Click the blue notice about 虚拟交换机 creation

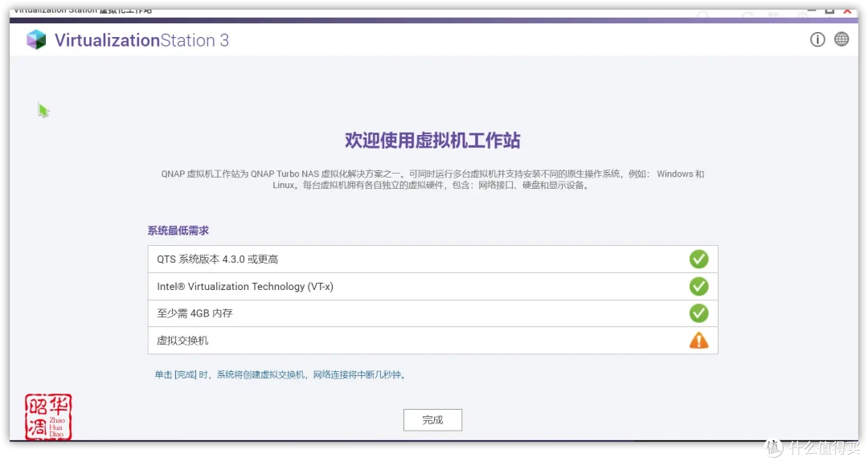coord(280,374)
